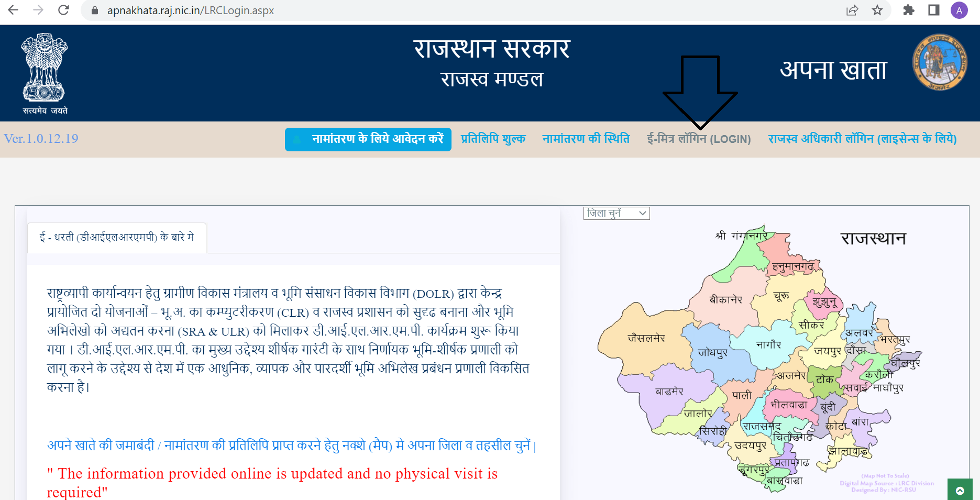Select the ई-धरती (डीआईएलआरएमपी) के बारे मे tab
The width and height of the screenshot is (980, 500).
[x=116, y=237]
